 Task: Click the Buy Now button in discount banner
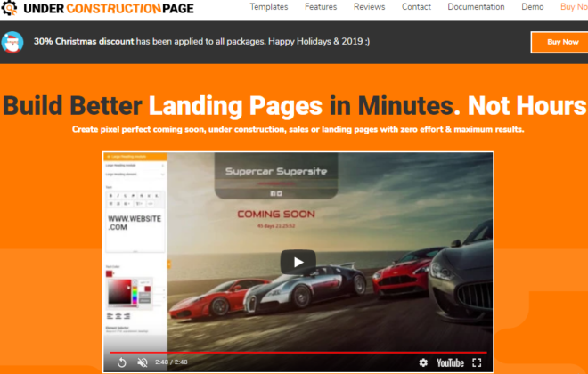tap(560, 42)
